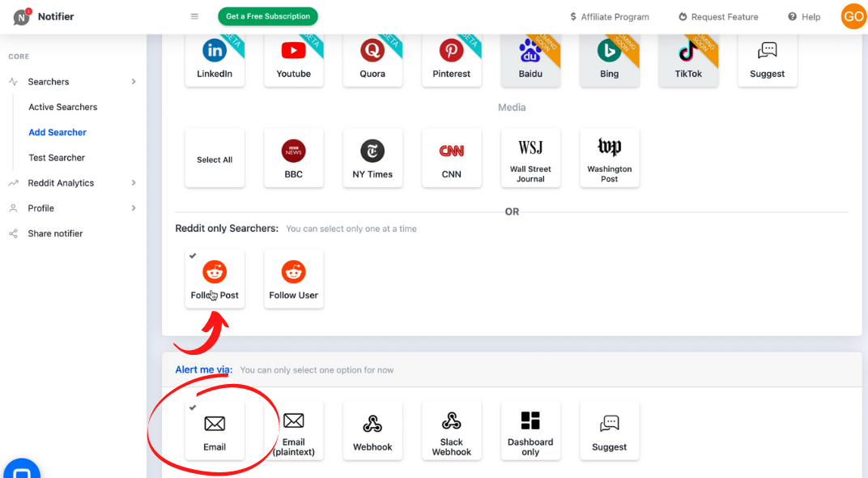Open Suggest card in the searchers row
The height and width of the screenshot is (478, 868).
pyautogui.click(x=768, y=60)
